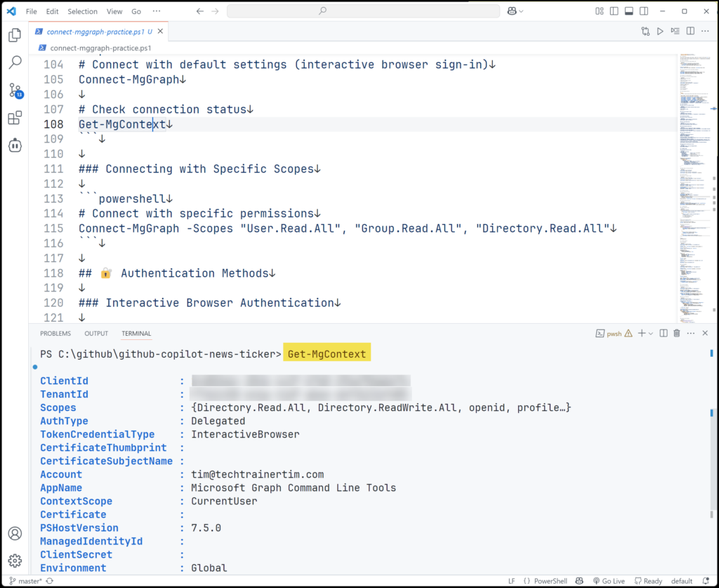The image size is (719, 588).
Task: Open the hidden menus ellipsis in the menu bar
Action: point(157,11)
